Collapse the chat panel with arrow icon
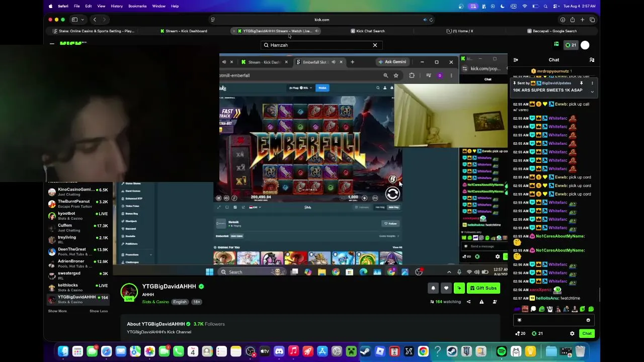 pyautogui.click(x=516, y=60)
